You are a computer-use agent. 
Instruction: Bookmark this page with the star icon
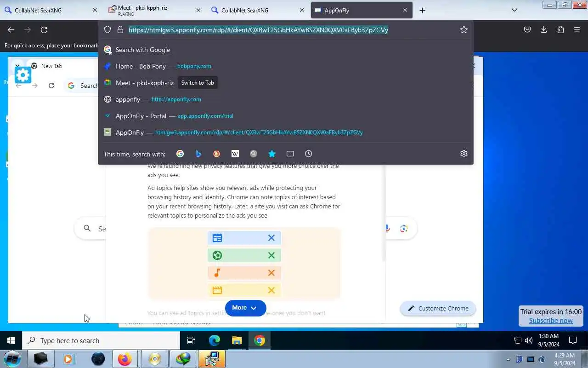click(464, 30)
